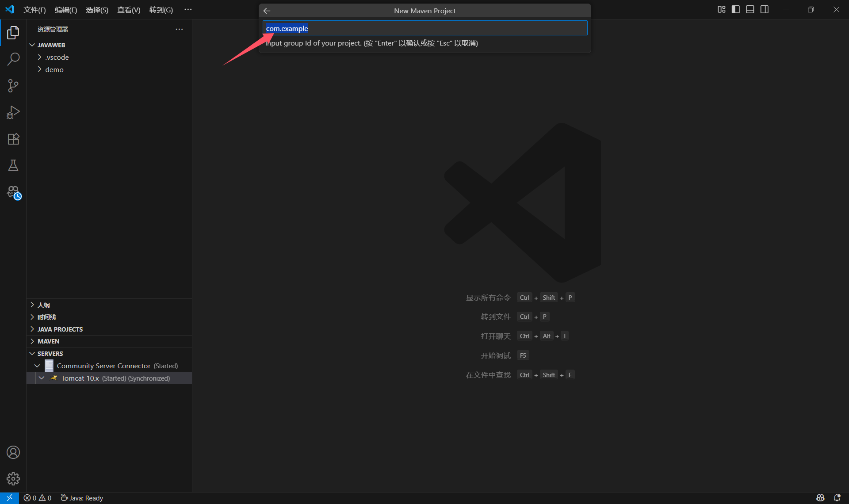The width and height of the screenshot is (849, 504).
Task: Open the Accounts icon in the activity bar
Action: pos(13,452)
